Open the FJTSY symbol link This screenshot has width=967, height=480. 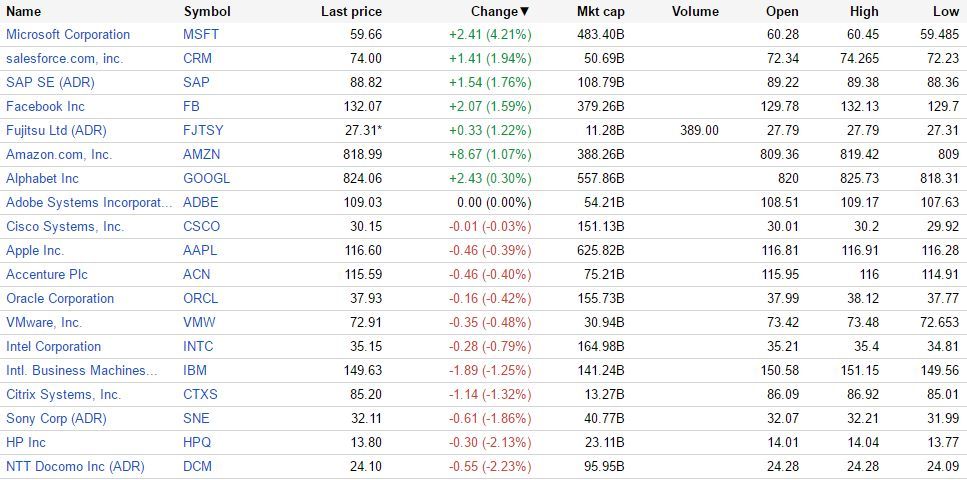[204, 130]
